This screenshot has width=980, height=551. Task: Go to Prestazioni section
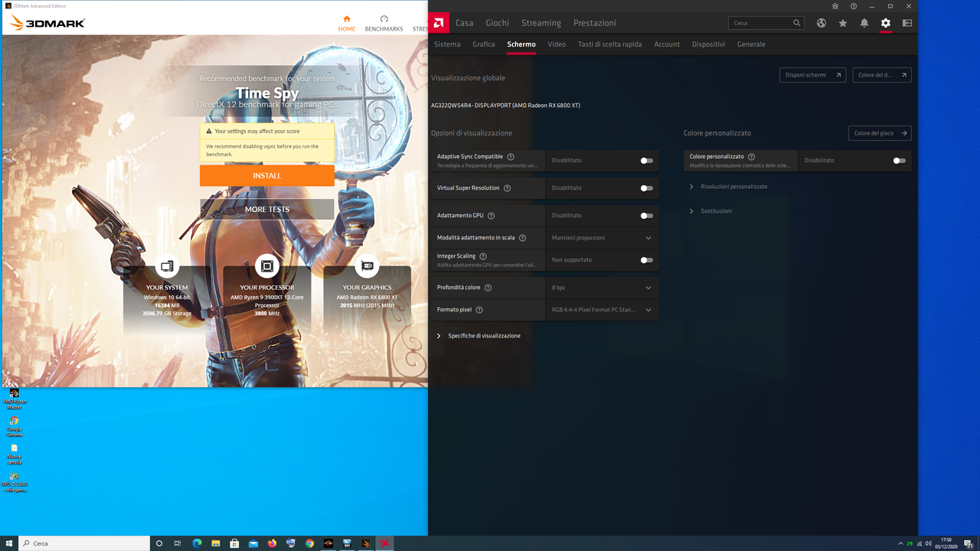[x=595, y=23]
